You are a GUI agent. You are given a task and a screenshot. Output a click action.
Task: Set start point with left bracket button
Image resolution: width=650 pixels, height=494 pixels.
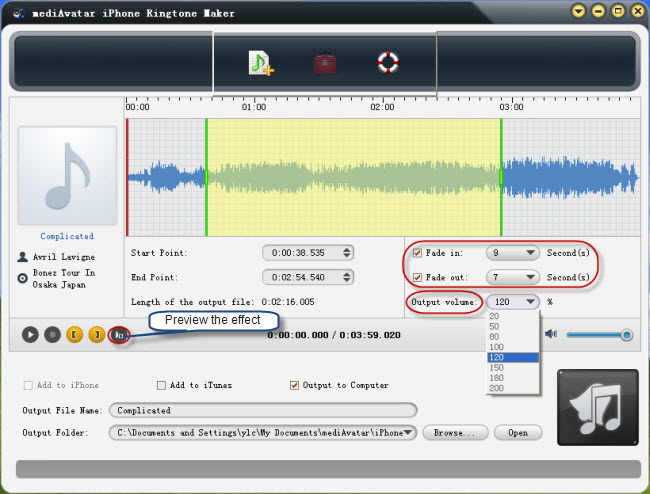tap(75, 334)
